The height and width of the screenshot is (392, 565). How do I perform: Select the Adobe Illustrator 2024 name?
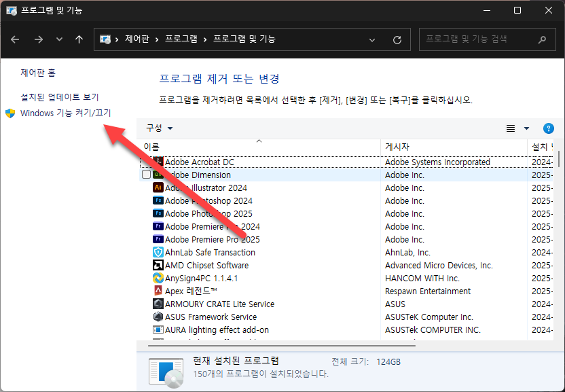tap(206, 188)
